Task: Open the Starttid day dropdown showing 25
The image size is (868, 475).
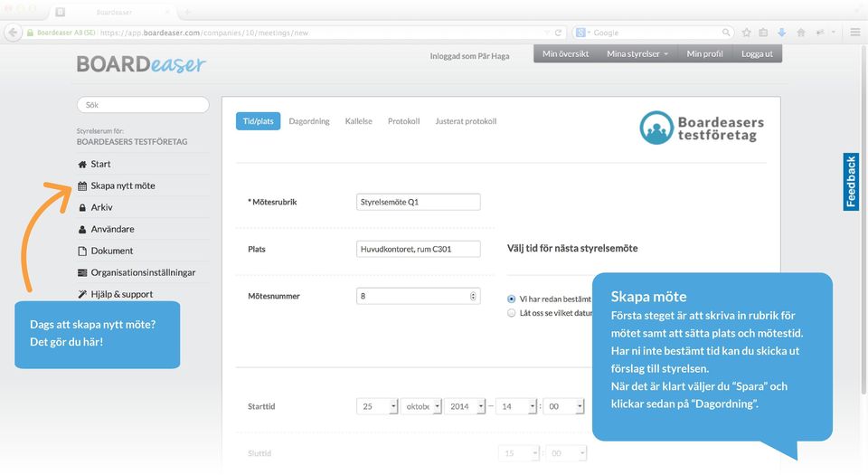Action: 377,406
